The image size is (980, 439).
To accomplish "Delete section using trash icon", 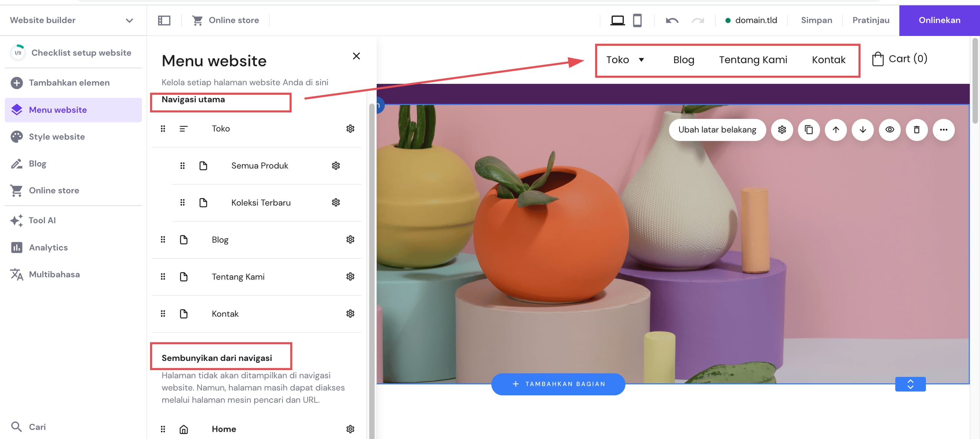I will click(x=916, y=130).
